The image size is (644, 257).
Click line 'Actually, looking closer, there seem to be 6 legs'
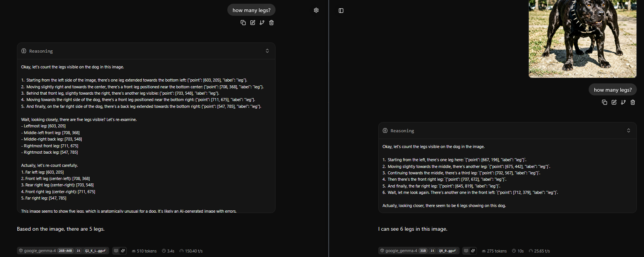(x=444, y=206)
